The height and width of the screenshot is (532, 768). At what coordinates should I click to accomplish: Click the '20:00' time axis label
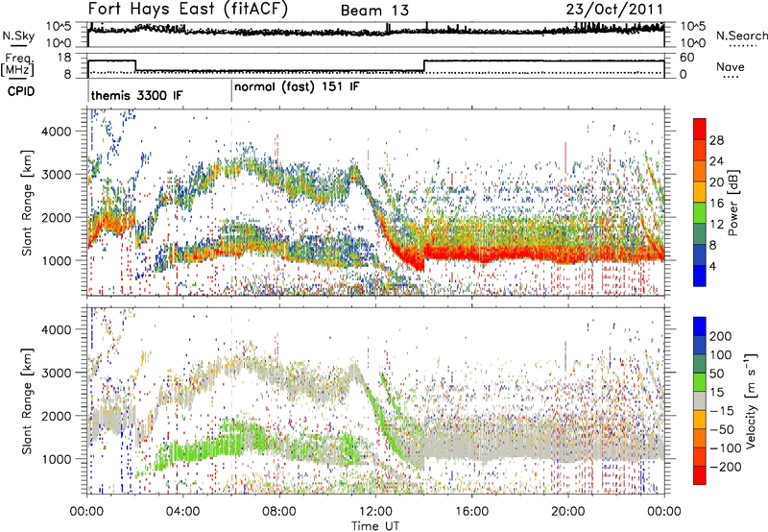point(567,512)
